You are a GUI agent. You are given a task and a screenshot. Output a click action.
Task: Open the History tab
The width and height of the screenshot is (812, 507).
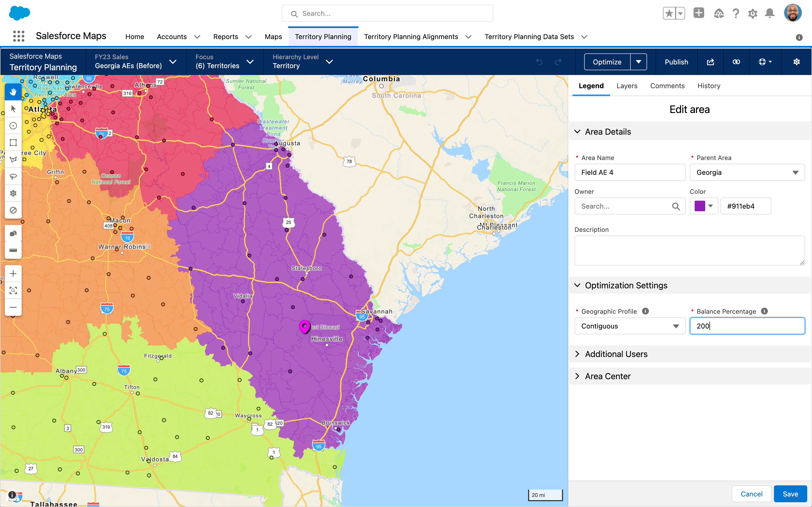tap(709, 86)
